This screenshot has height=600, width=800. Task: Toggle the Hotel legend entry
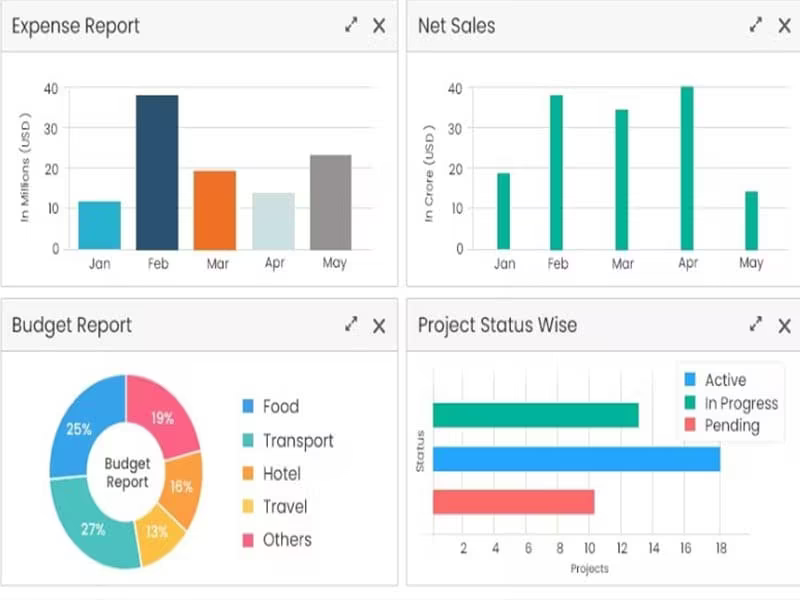[x=271, y=473]
